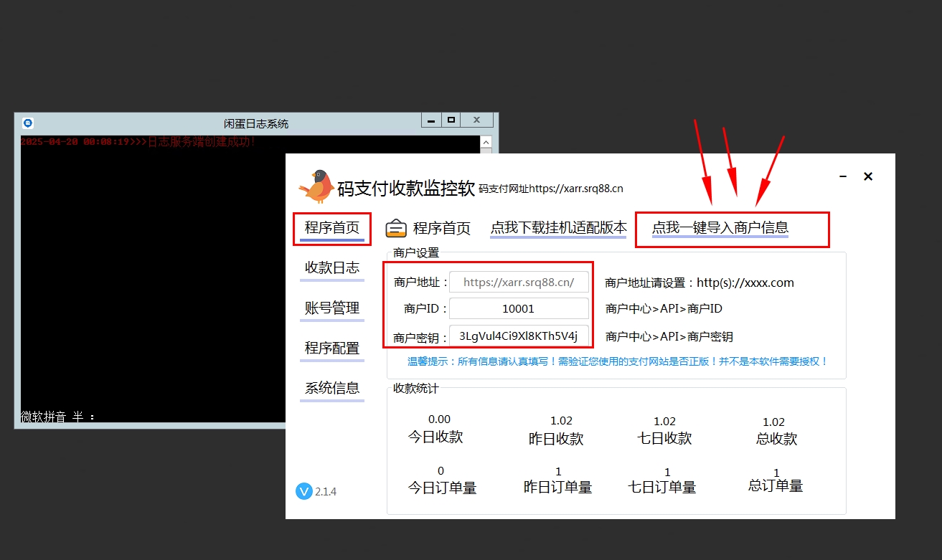Image resolution: width=942 pixels, height=560 pixels.
Task: Click into the 商户密钥 input field
Action: [x=519, y=336]
